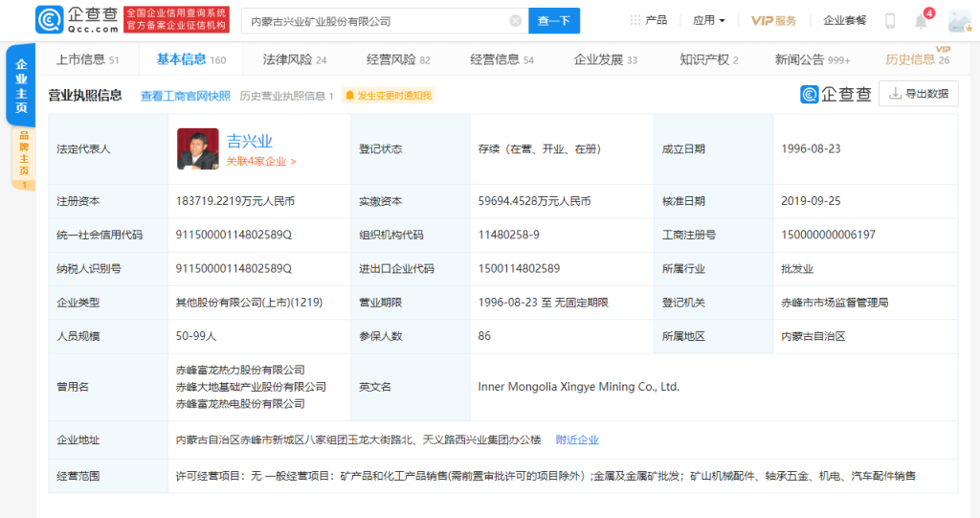
Task: Open the Qcc.com logo home link
Action: (x=77, y=19)
